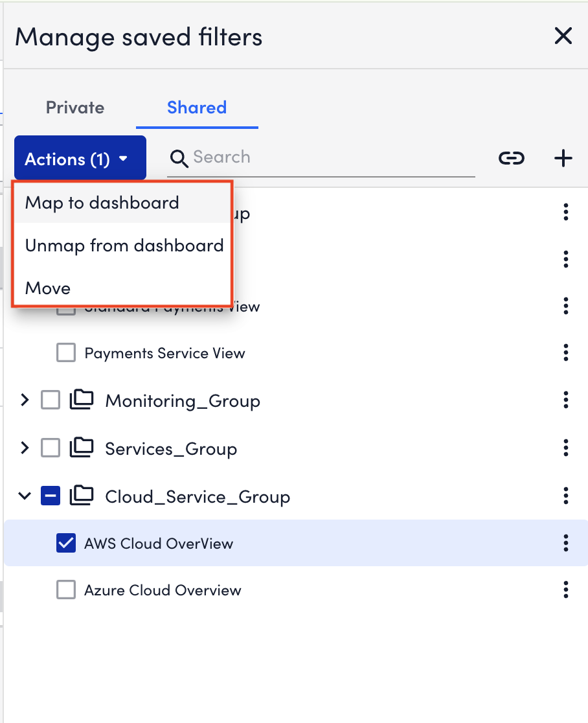
Task: Check the Payments Service View checkbox
Action: click(66, 352)
